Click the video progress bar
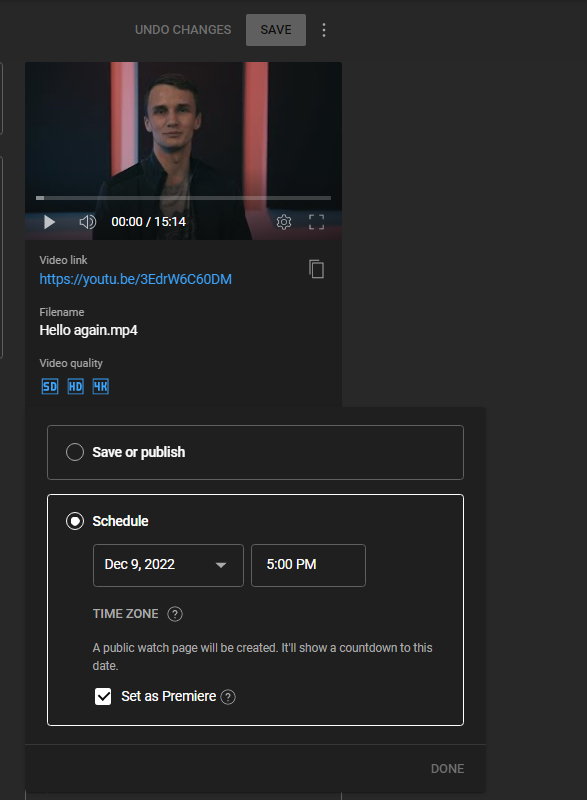The image size is (587, 800). 184,197
